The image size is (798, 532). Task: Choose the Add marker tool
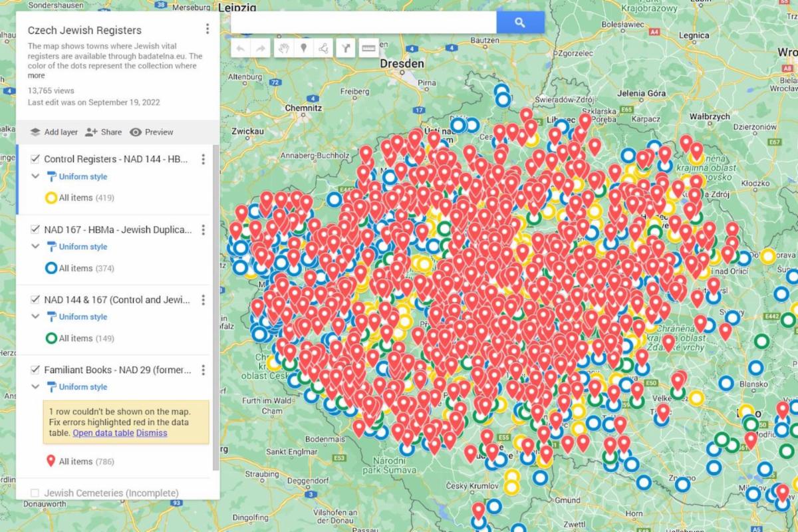303,48
